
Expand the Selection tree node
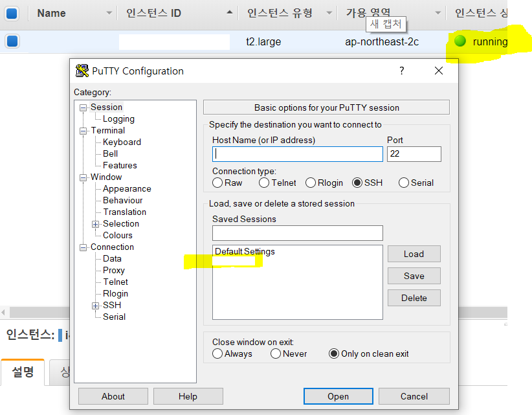[x=95, y=224]
